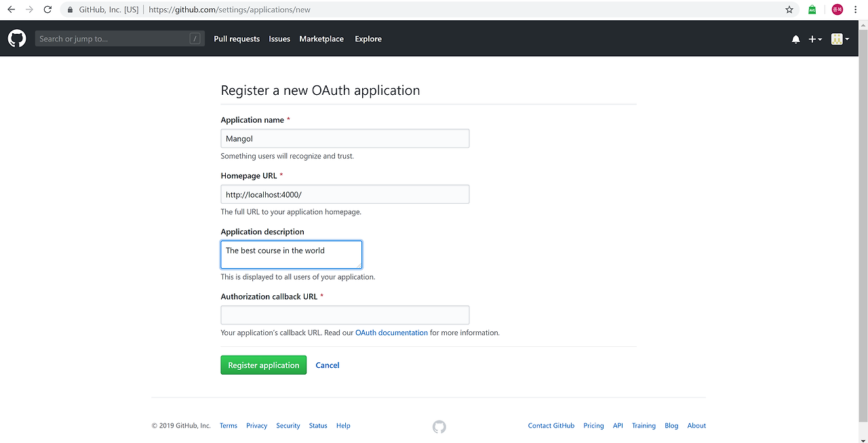Bookmark this page with the star icon
This screenshot has width=868, height=443.
[789, 10]
